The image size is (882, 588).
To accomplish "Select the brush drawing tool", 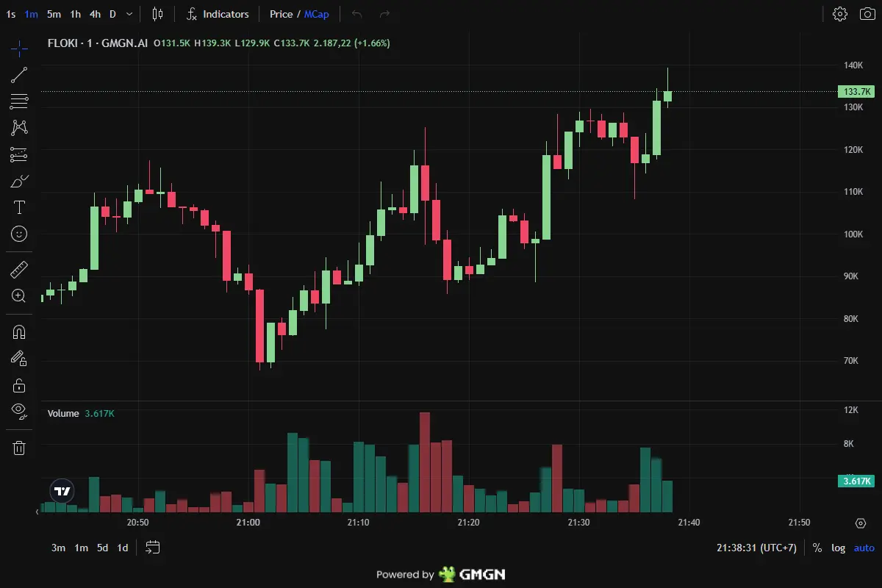I will click(x=19, y=181).
